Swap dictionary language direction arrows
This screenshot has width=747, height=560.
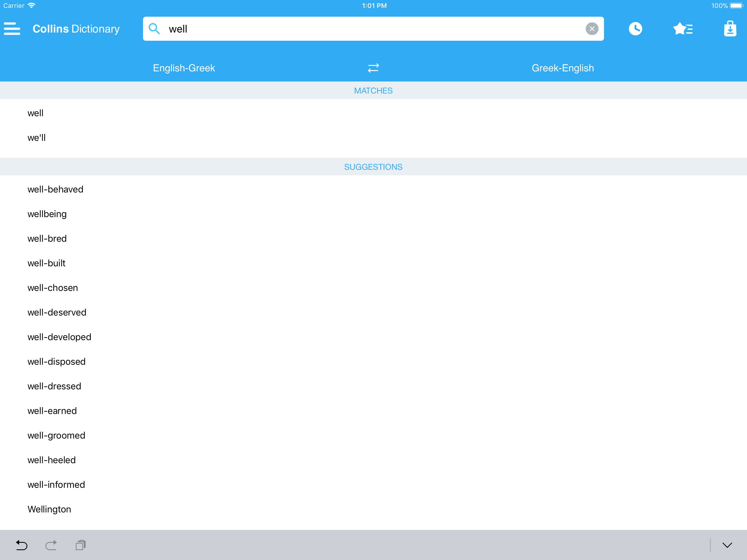tap(373, 68)
